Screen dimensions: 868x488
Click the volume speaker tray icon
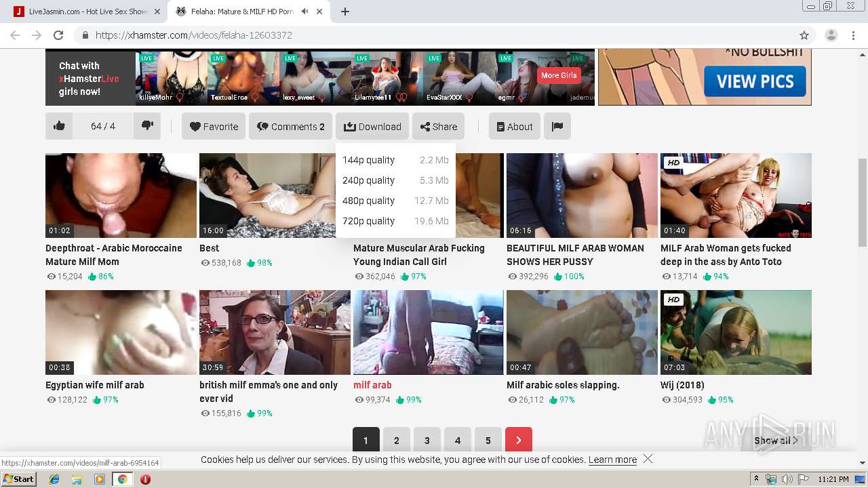(787, 479)
